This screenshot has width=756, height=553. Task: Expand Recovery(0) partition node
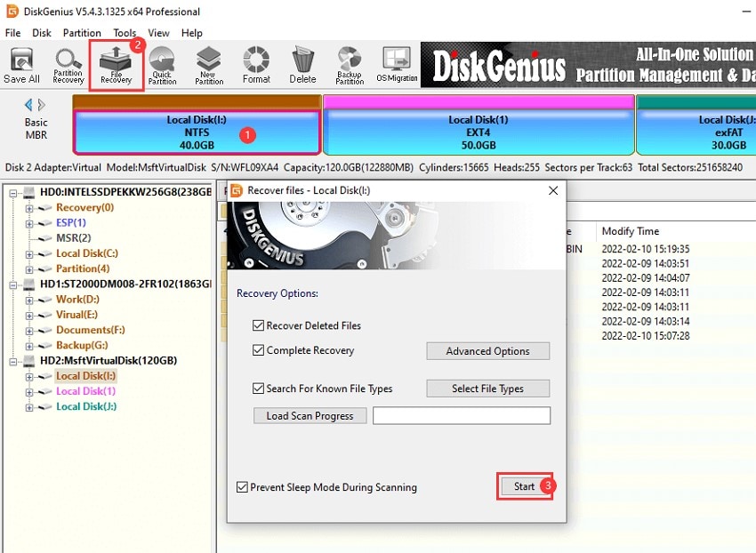coord(29,208)
